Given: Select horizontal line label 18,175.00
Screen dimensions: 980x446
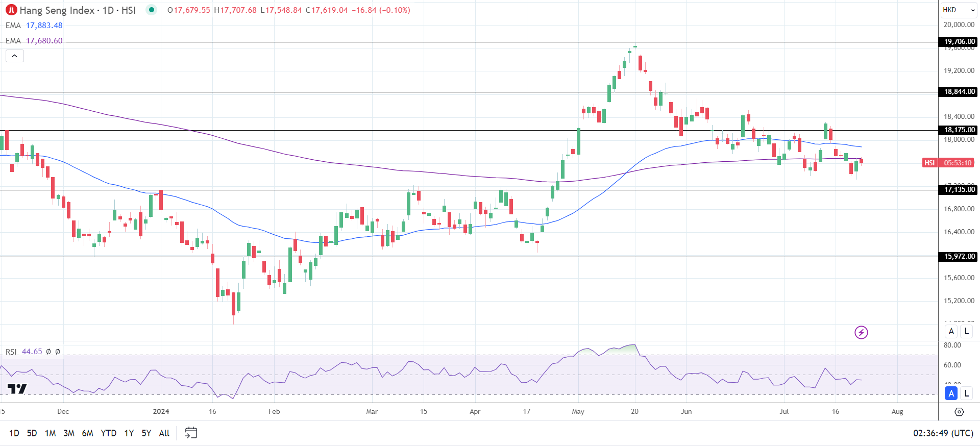Looking at the screenshot, I should [x=958, y=130].
